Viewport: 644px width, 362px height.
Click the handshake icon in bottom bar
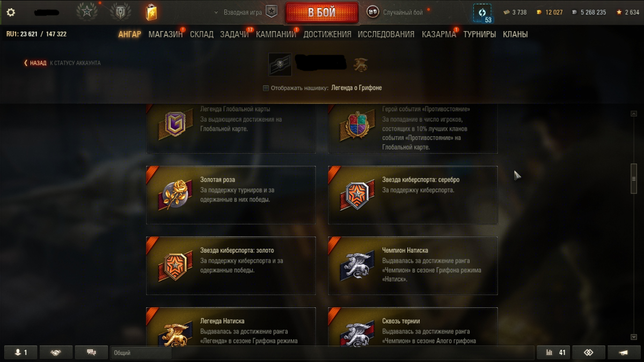pyautogui.click(x=55, y=352)
